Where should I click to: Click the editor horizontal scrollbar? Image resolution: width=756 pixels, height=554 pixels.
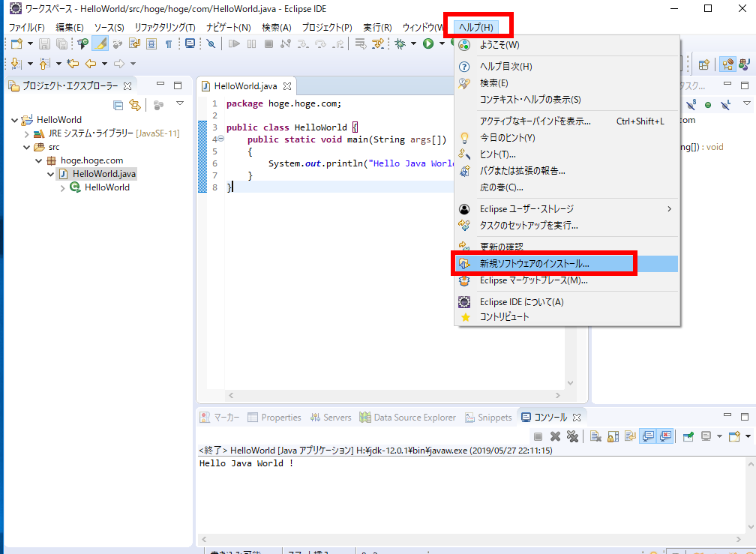394,396
